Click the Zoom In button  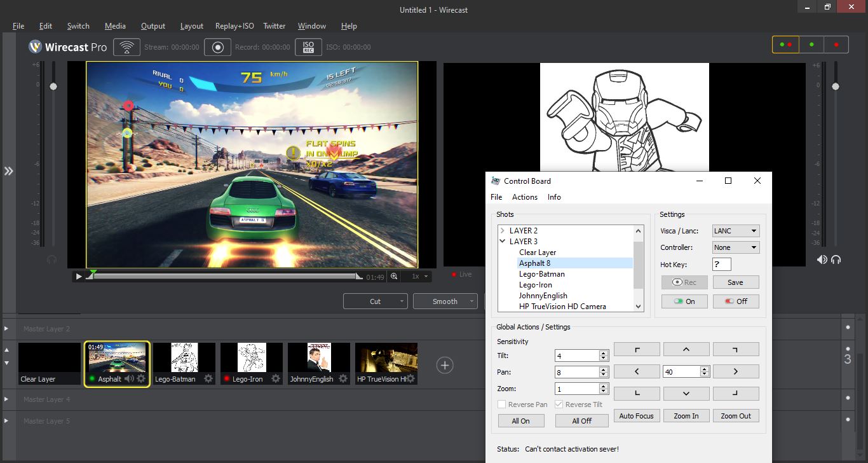pyautogui.click(x=686, y=416)
